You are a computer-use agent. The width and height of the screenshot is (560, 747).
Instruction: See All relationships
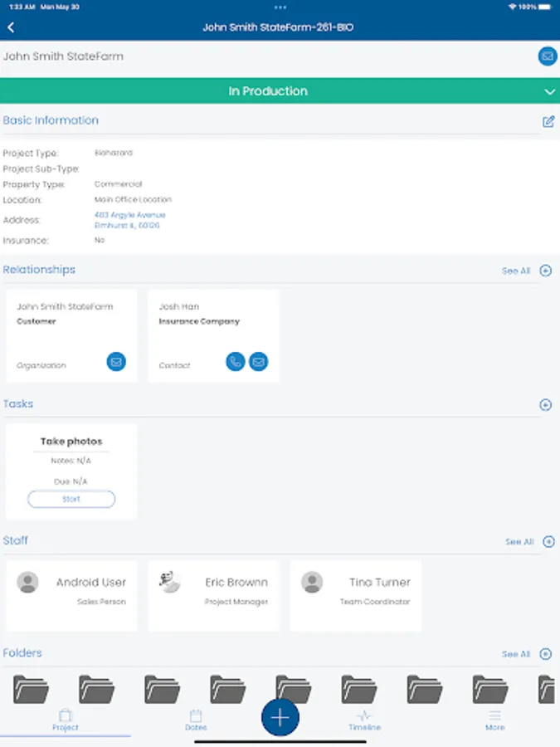(516, 271)
